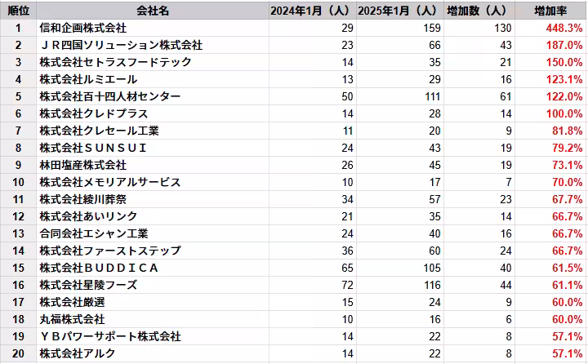Select the 2024年1月（人） column header
Viewport: 588px width, 364px height.
tap(312, 11)
